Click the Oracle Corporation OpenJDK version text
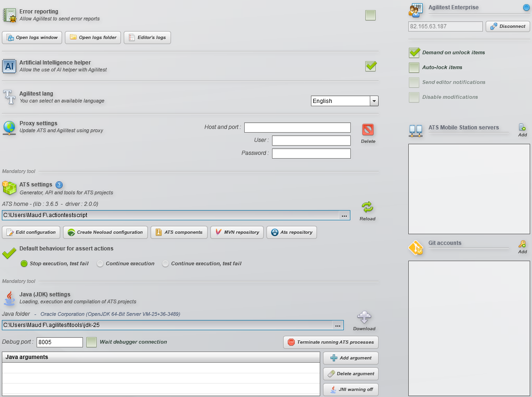The image size is (532, 397). [x=110, y=314]
